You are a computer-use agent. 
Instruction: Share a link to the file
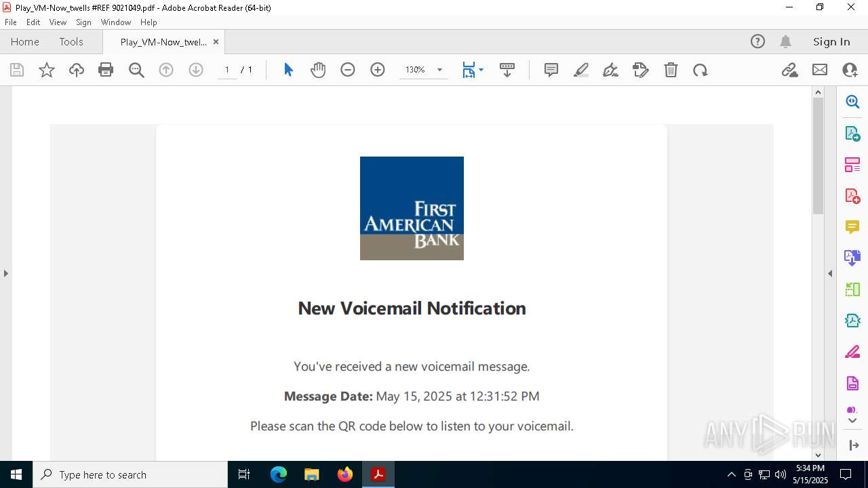pyautogui.click(x=790, y=70)
